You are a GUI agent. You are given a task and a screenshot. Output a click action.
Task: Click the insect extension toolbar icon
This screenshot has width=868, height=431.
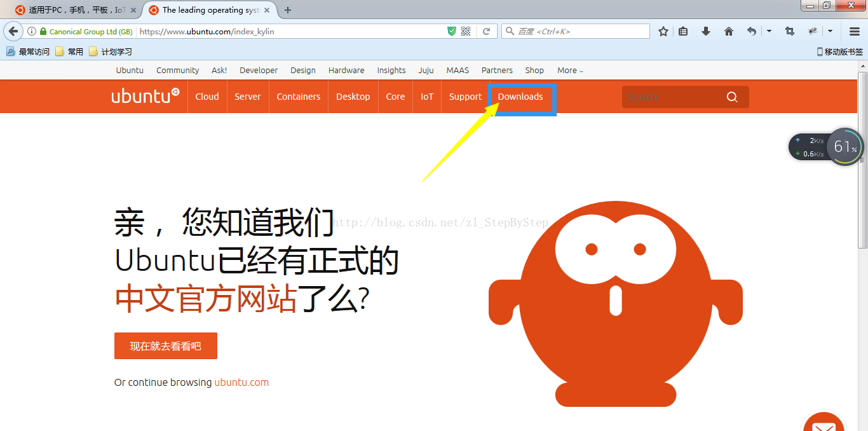tap(813, 31)
